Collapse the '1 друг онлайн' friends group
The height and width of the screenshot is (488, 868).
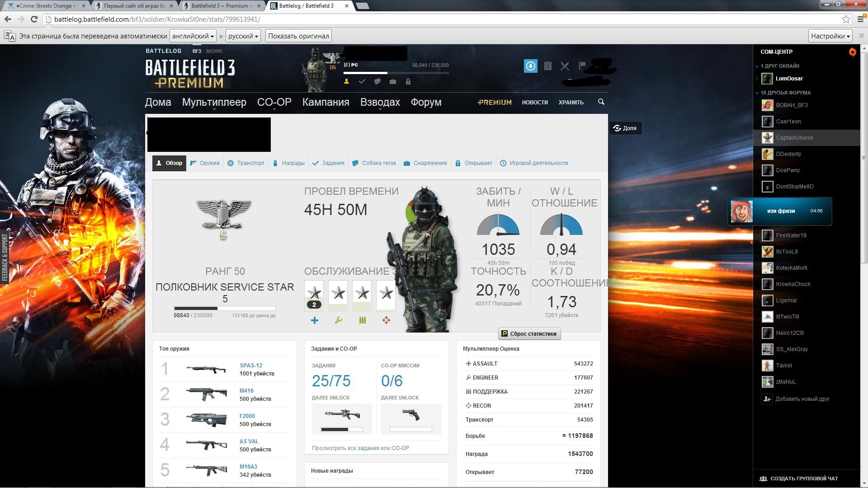pyautogui.click(x=757, y=66)
